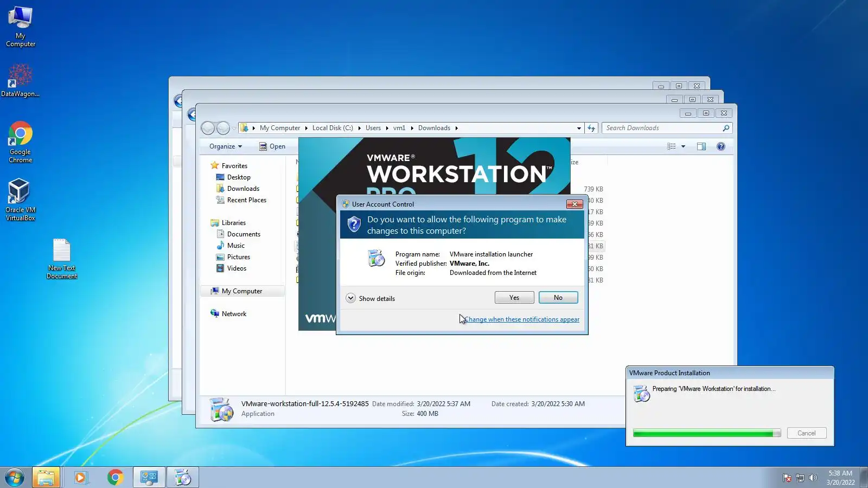The width and height of the screenshot is (868, 488).
Task: Open the taskbar clock showing 5:38 AM
Action: (x=840, y=478)
